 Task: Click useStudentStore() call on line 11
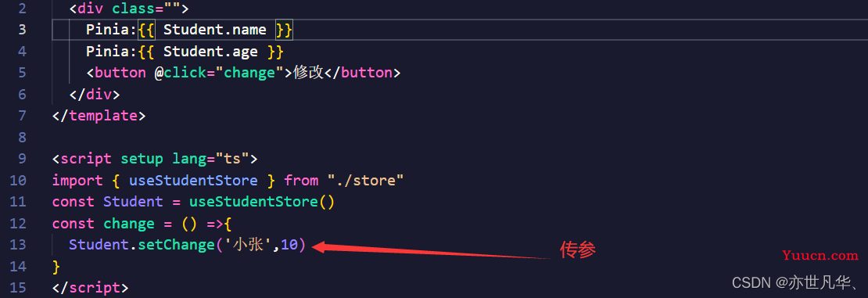tap(262, 202)
